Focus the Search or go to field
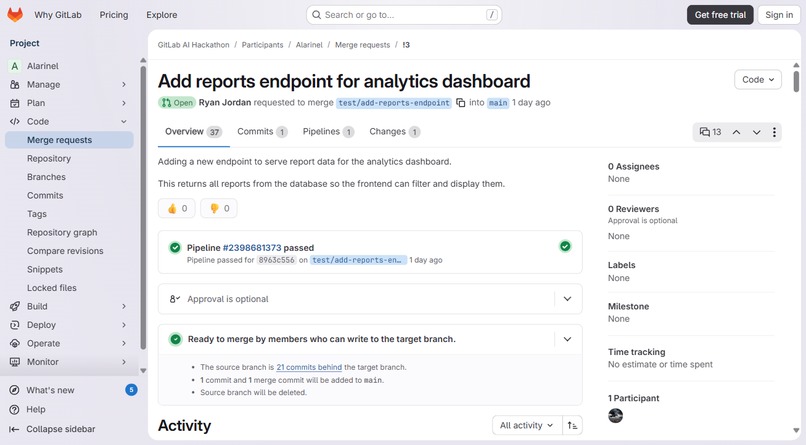The width and height of the screenshot is (806, 445). click(x=404, y=15)
